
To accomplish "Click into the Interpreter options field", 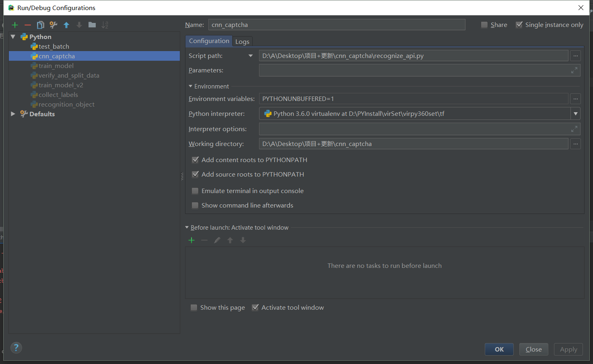I will [420, 129].
